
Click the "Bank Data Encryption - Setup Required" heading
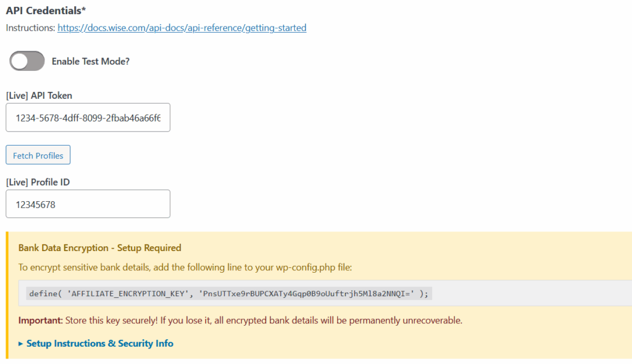(99, 248)
